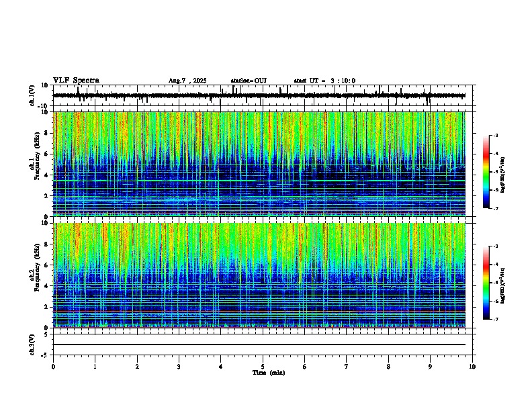Click the "Time (min)" axis label
The height and width of the screenshot is (411, 532).
(269, 373)
